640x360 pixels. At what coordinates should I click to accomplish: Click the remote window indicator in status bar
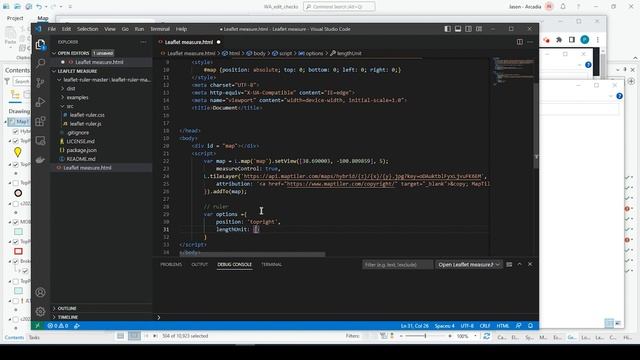point(38,326)
